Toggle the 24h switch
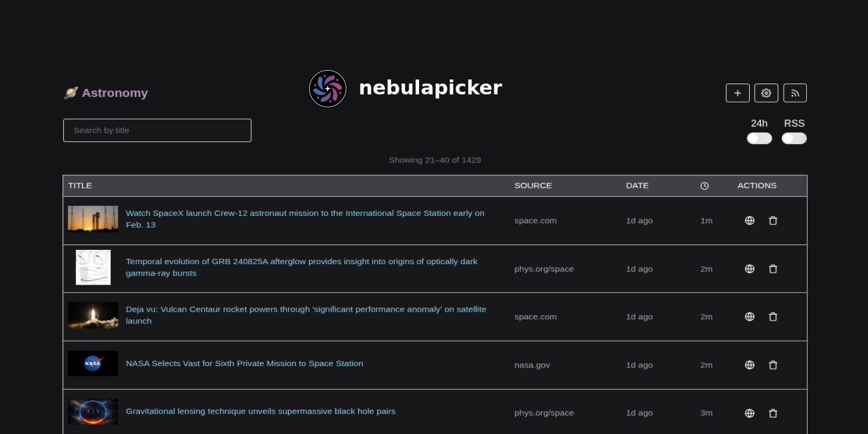 coord(759,138)
